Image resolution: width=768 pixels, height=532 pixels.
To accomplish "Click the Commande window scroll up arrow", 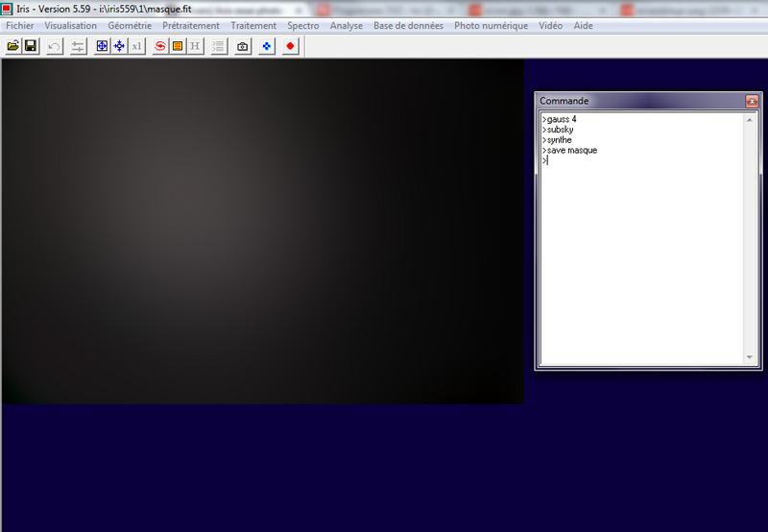I will [750, 120].
